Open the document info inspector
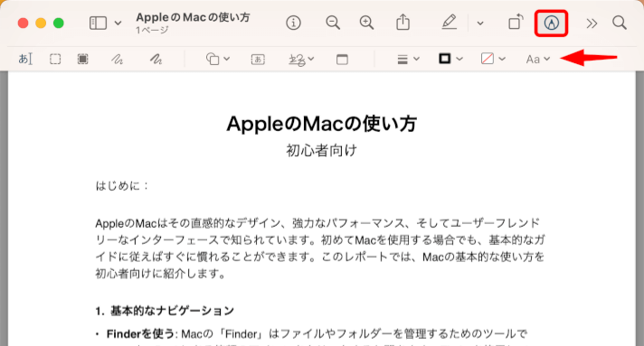The image size is (644, 346). click(x=293, y=23)
